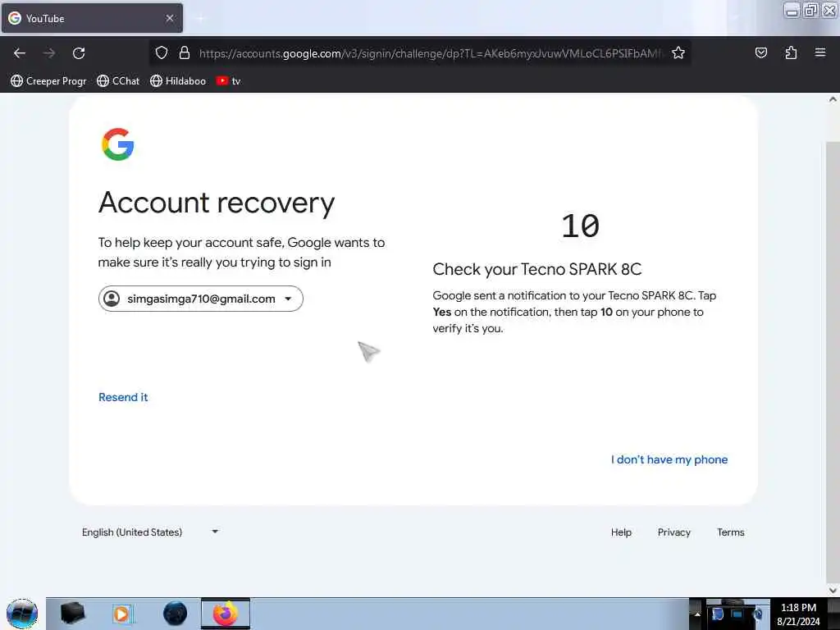Reload the page with the refresh icon

(79, 53)
